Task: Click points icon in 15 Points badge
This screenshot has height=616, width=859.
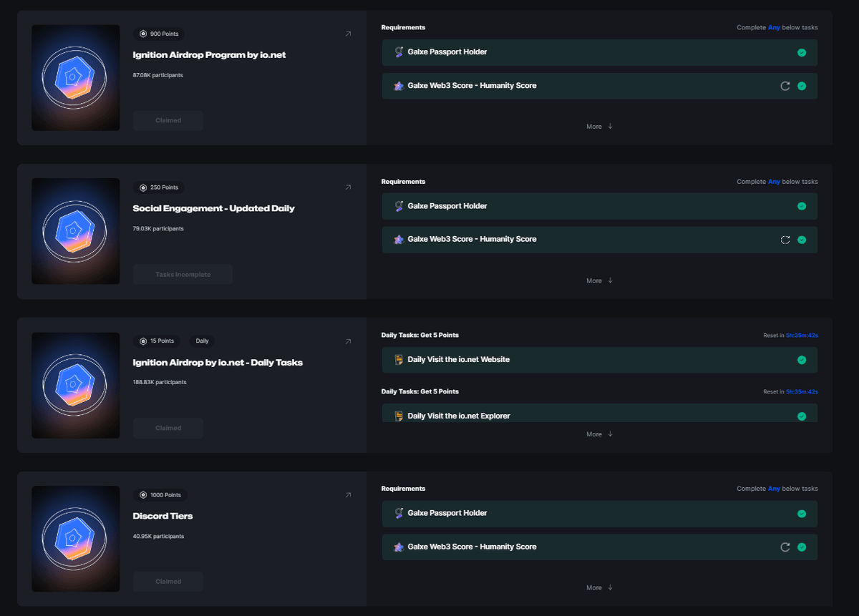Action: point(143,341)
